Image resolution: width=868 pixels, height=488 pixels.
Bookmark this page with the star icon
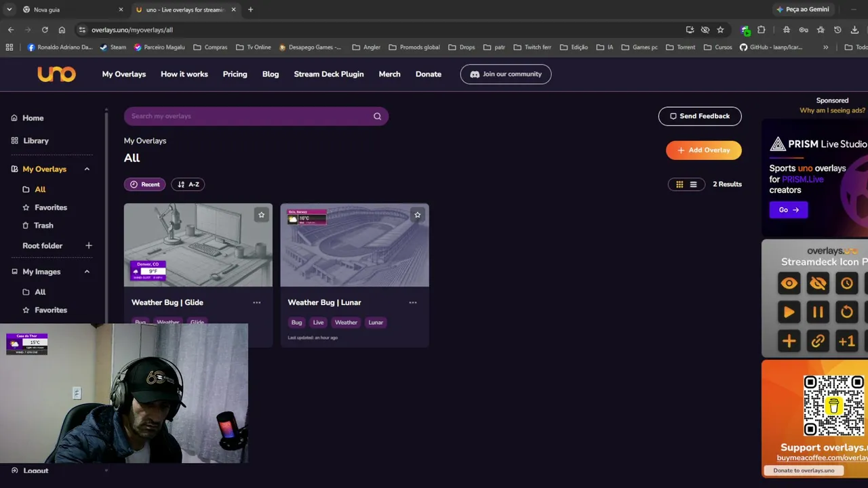[720, 30]
